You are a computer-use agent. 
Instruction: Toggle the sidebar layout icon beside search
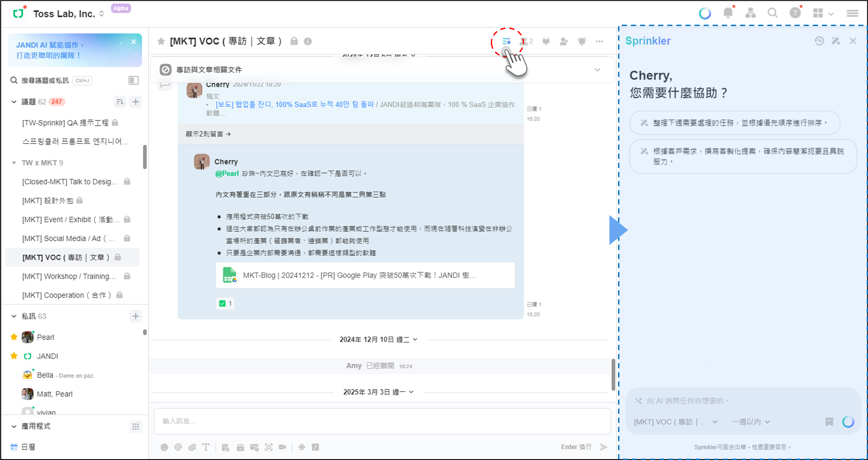click(133, 80)
